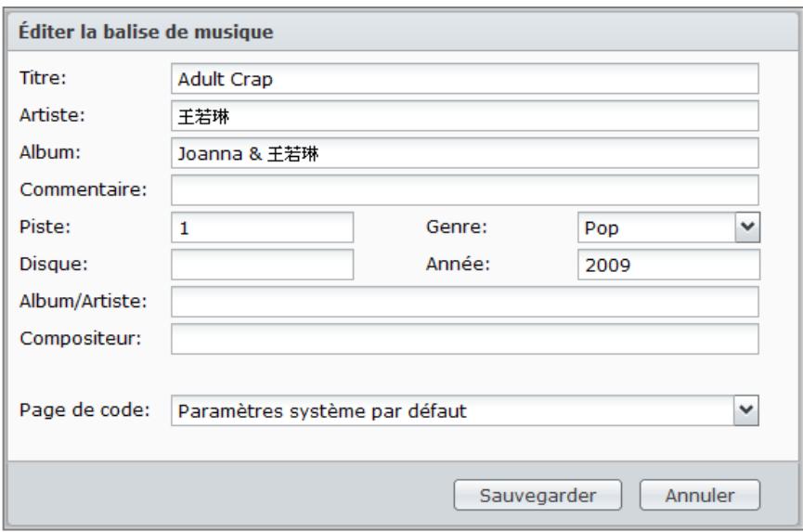Save changes with the Sauvegarder button
This screenshot has width=803, height=532.
pos(537,495)
